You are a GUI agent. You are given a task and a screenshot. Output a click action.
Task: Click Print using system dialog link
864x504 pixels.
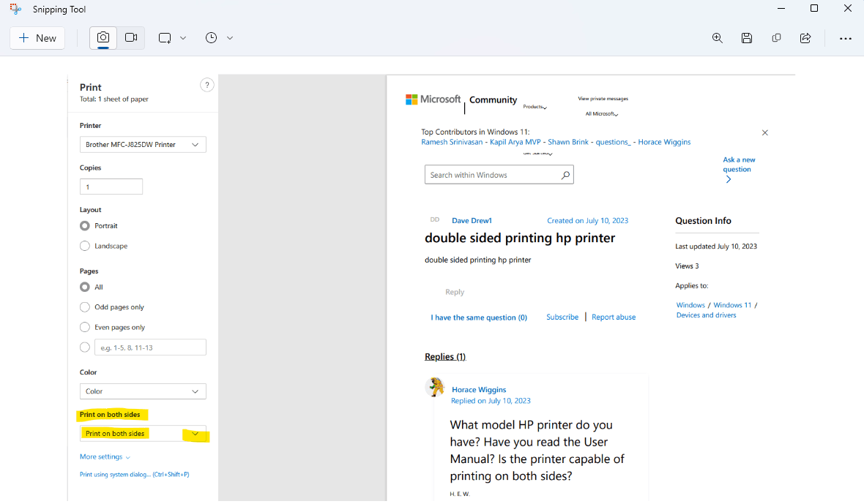pyautogui.click(x=135, y=474)
